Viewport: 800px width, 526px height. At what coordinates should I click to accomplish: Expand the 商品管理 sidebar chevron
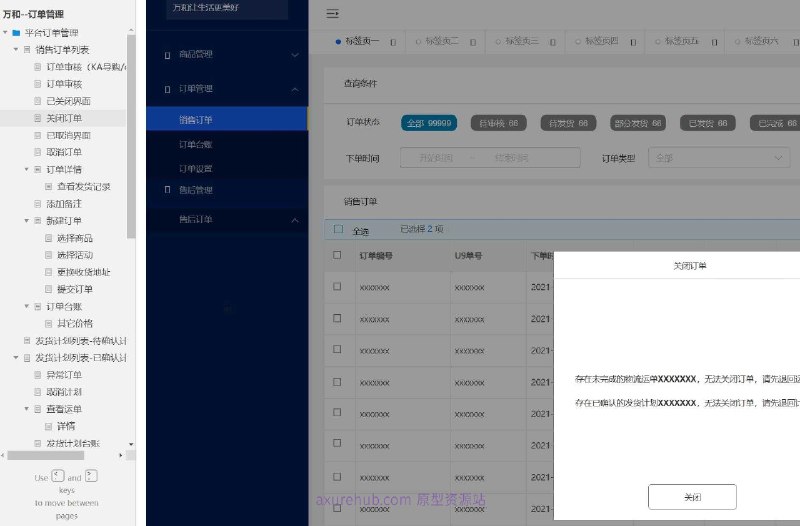(x=295, y=55)
